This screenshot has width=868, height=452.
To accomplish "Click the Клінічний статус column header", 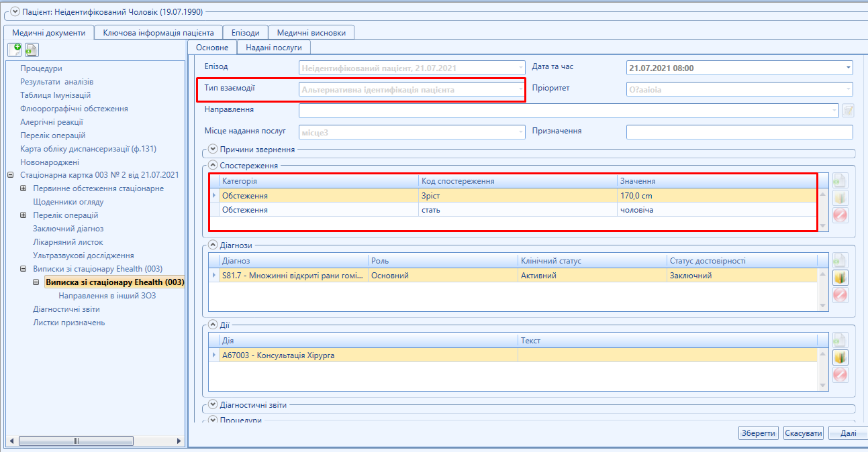I will [593, 261].
